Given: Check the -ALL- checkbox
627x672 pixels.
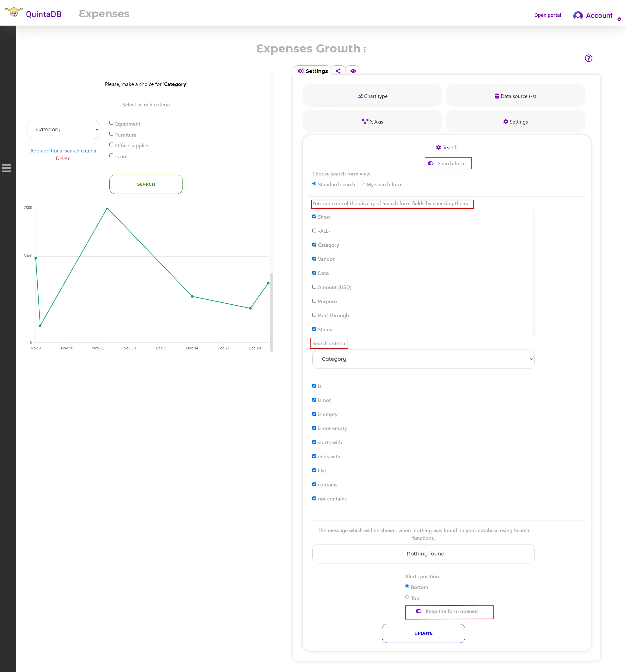Looking at the screenshot, I should pos(314,230).
